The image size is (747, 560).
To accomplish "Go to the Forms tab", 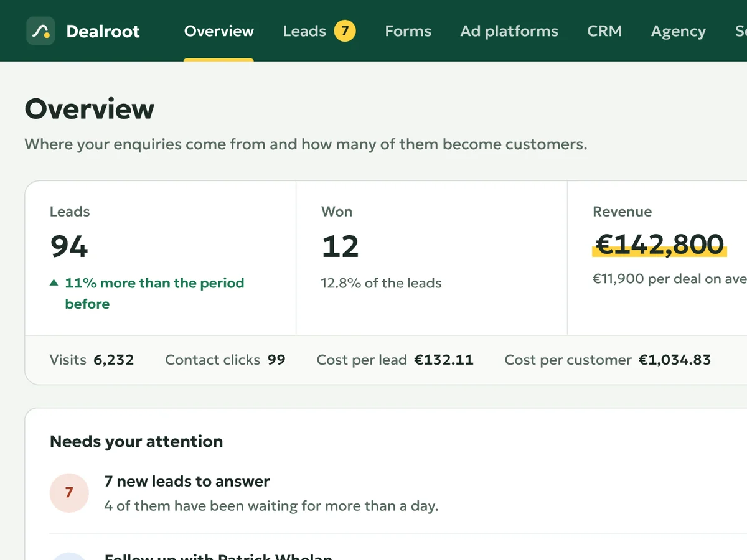I will pos(408,31).
